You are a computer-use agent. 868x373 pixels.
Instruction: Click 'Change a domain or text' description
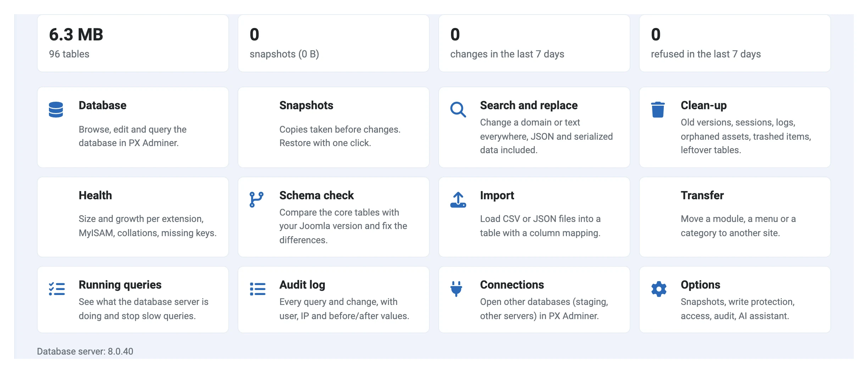(546, 136)
